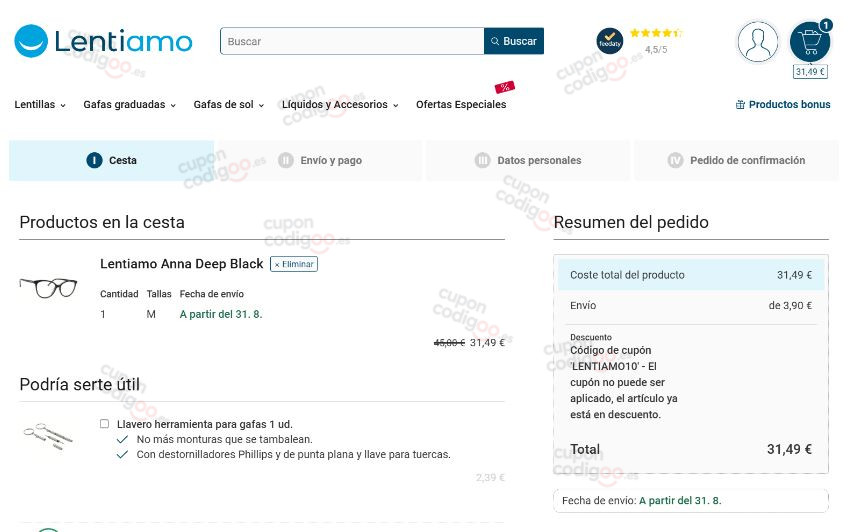Open the Productos bonus link
The height and width of the screenshot is (532, 852).
point(783,104)
